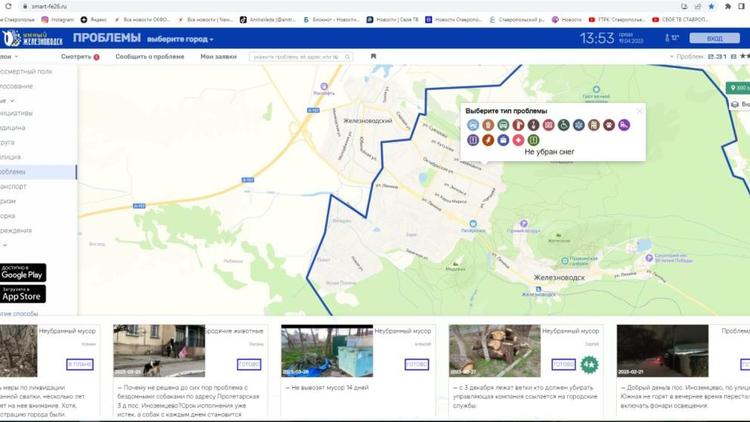Screen dimensions: 750x422
Task: Open the 'Выберите город' city dropdown
Action: 180,39
